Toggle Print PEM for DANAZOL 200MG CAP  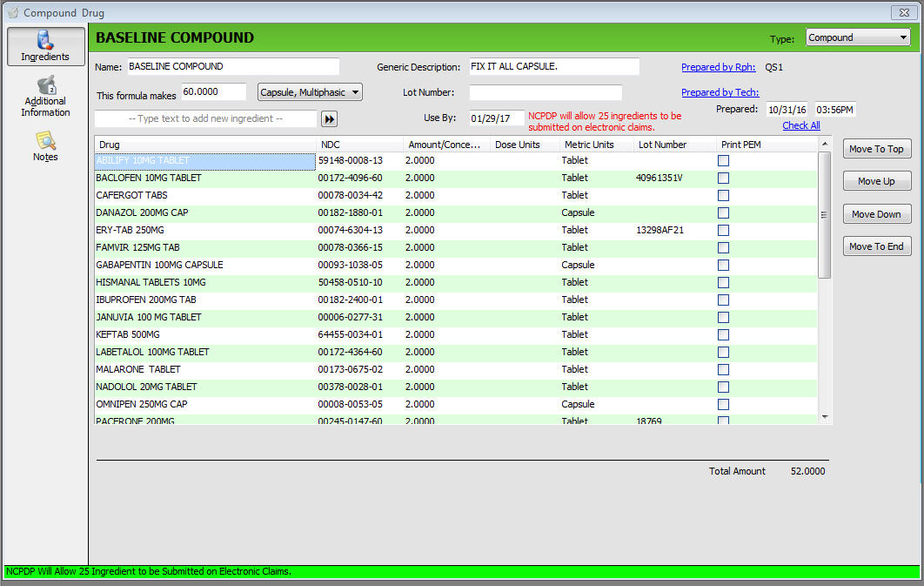tap(724, 212)
